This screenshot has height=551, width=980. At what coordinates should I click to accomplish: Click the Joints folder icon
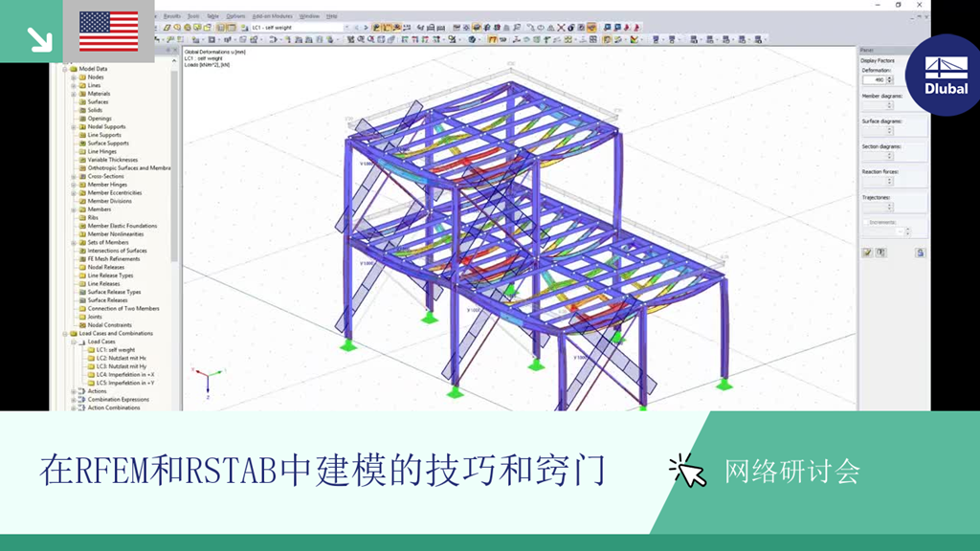tap(82, 317)
